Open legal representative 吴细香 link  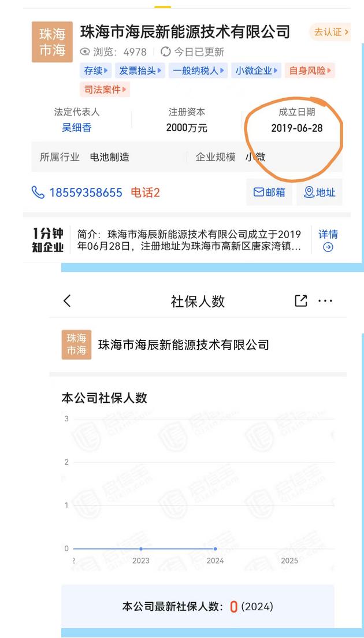[x=76, y=128]
